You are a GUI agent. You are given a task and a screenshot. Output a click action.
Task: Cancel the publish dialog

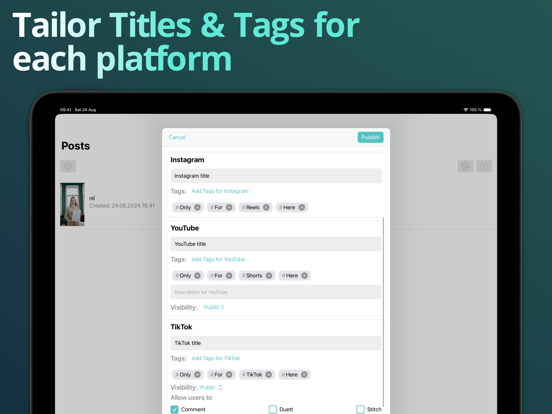[177, 137]
